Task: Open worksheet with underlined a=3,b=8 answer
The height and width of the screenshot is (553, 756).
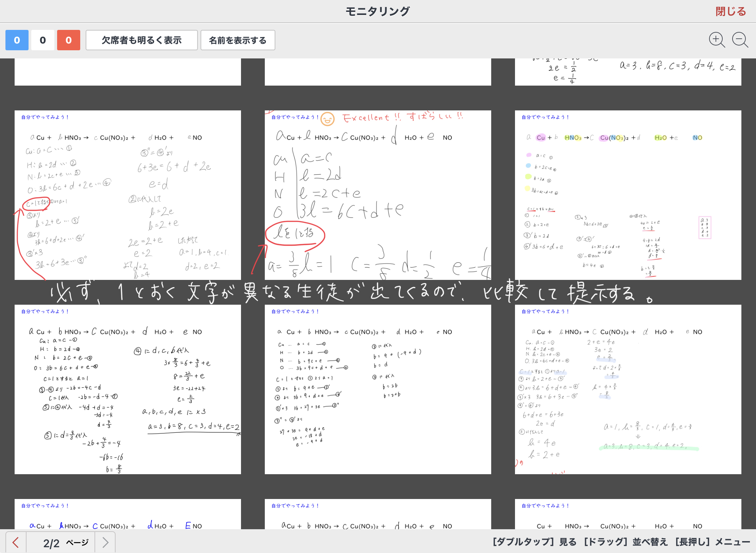Action: point(127,389)
